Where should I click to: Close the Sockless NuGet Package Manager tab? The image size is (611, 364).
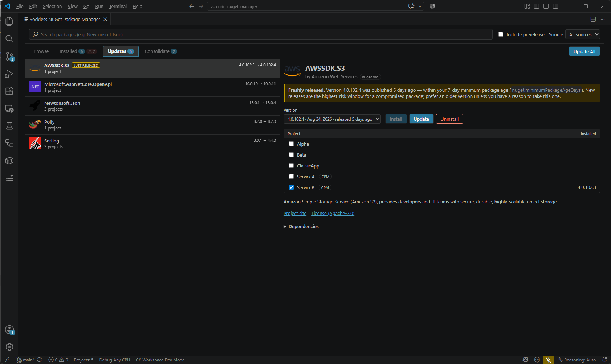coord(105,19)
